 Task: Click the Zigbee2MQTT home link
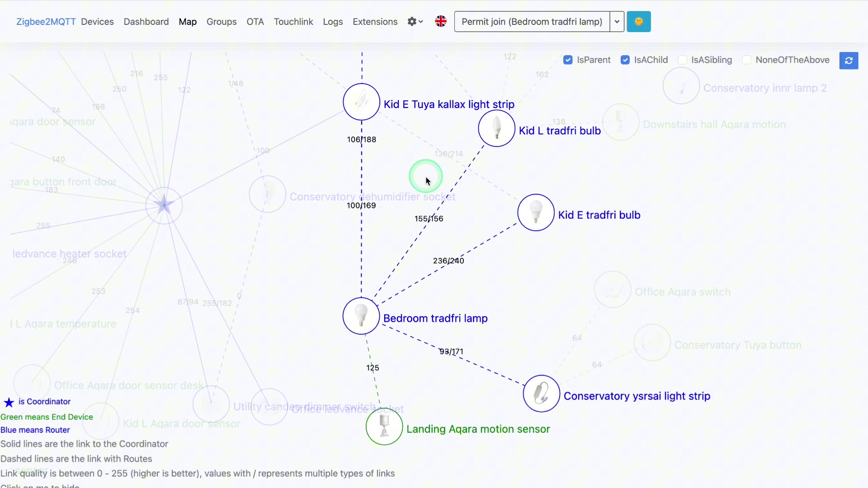[x=46, y=22]
